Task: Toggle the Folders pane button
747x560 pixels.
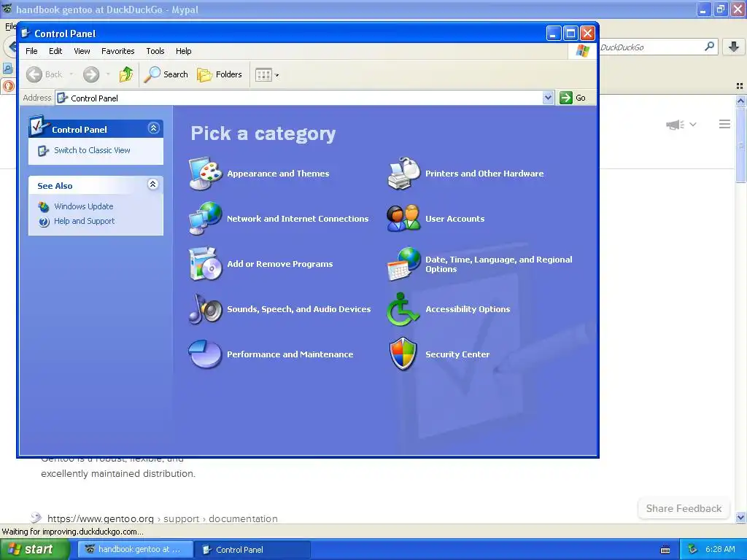Action: pos(220,74)
